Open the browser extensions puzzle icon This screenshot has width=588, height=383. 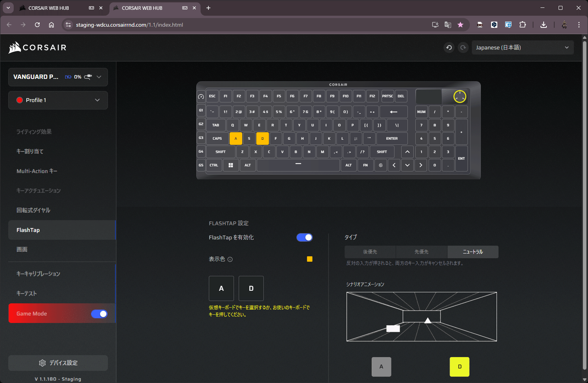coord(522,25)
